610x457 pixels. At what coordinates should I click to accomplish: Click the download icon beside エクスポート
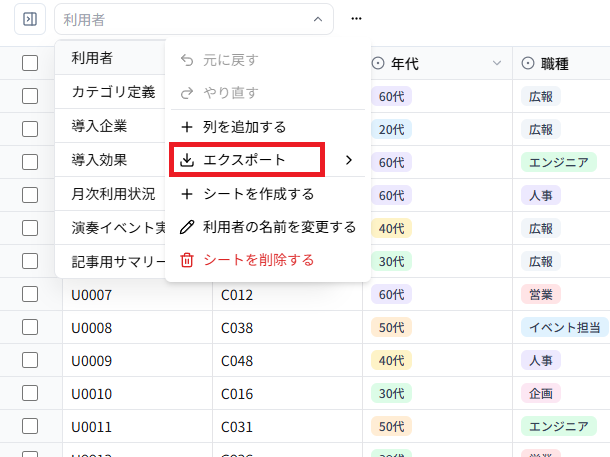(187, 160)
